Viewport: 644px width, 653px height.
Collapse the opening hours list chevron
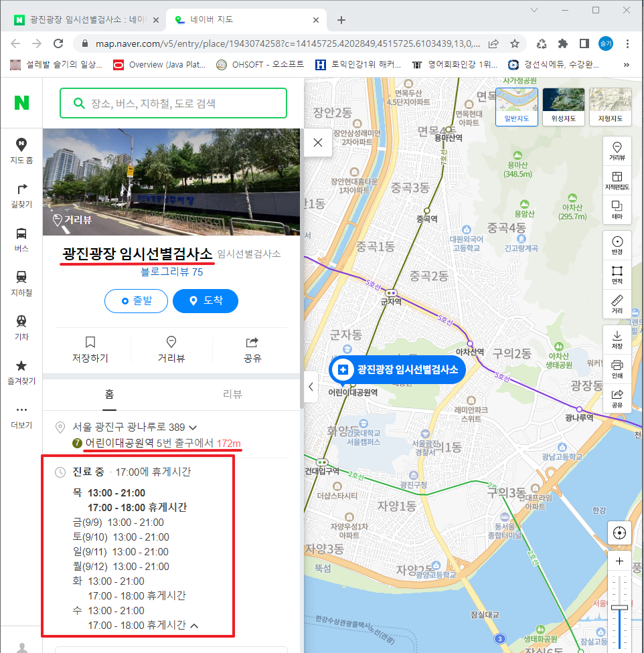pos(195,626)
